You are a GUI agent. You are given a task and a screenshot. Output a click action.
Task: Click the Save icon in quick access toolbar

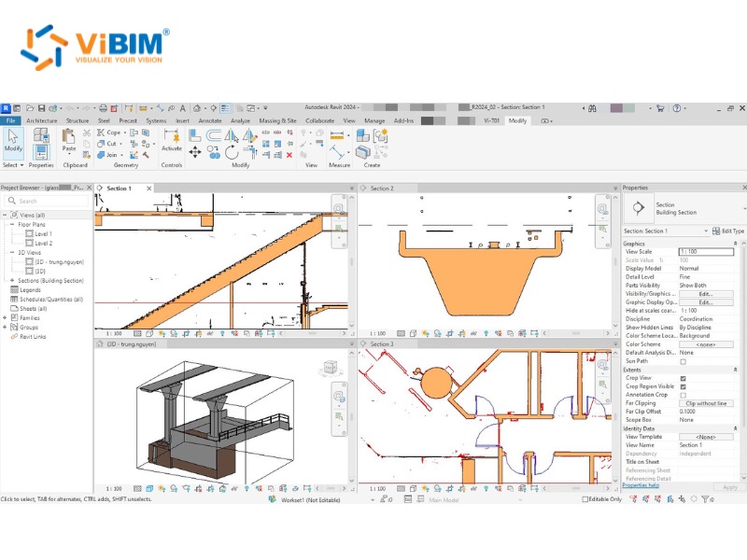pos(41,108)
